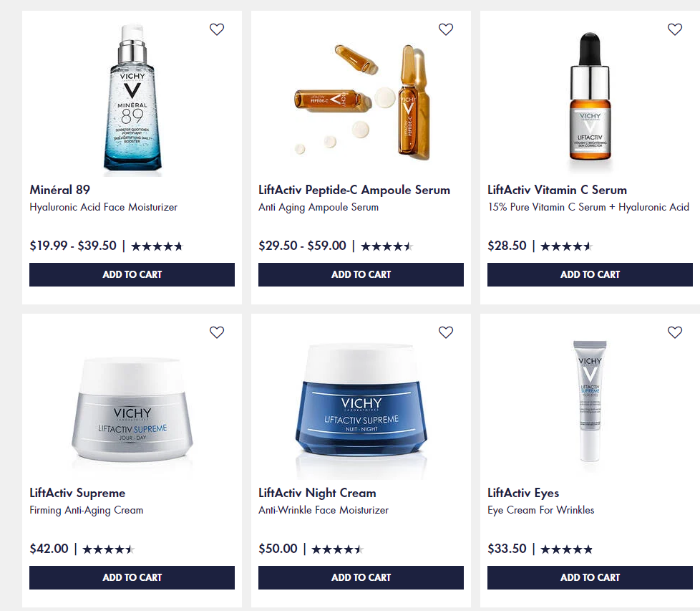The image size is (700, 611).
Task: Add Minéral 89 to cart
Action: click(132, 274)
